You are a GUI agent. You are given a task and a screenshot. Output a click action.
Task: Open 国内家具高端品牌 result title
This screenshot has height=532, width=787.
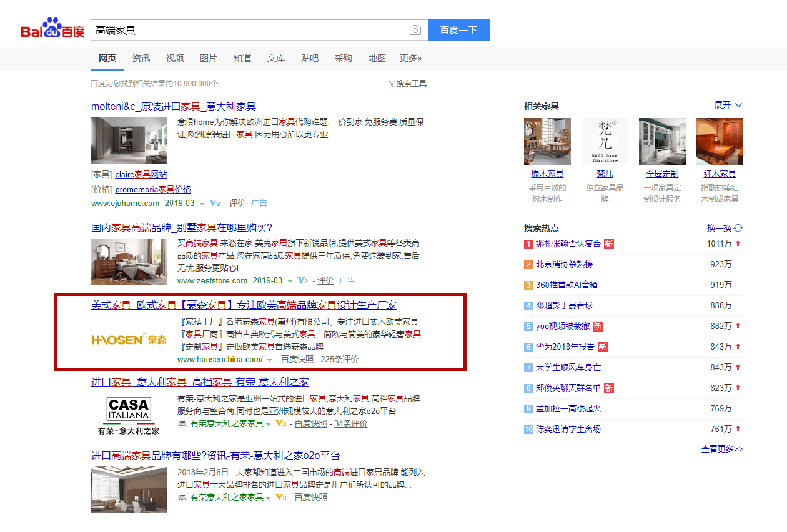point(182,227)
